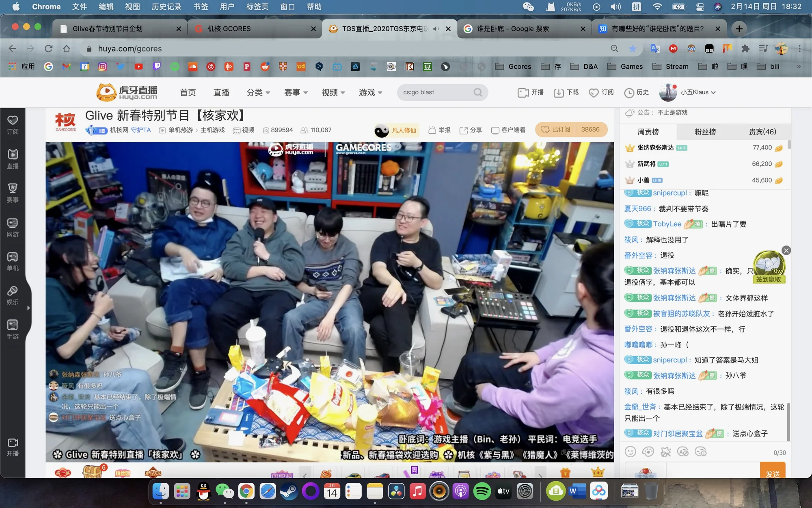Open Spotify from the Dock
The width and height of the screenshot is (812, 508).
click(x=482, y=491)
